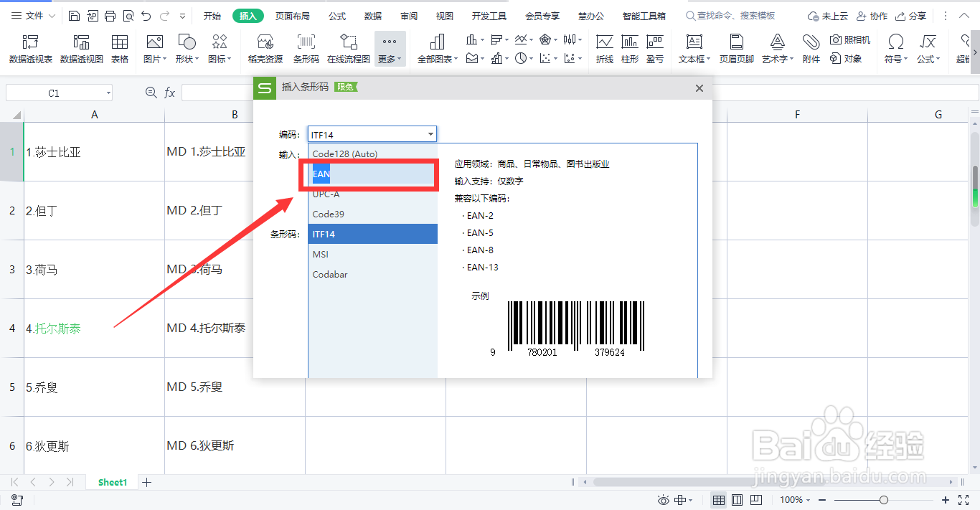Open the encoding (编码) combo box showing ITF14
The width and height of the screenshot is (980, 510).
point(372,134)
